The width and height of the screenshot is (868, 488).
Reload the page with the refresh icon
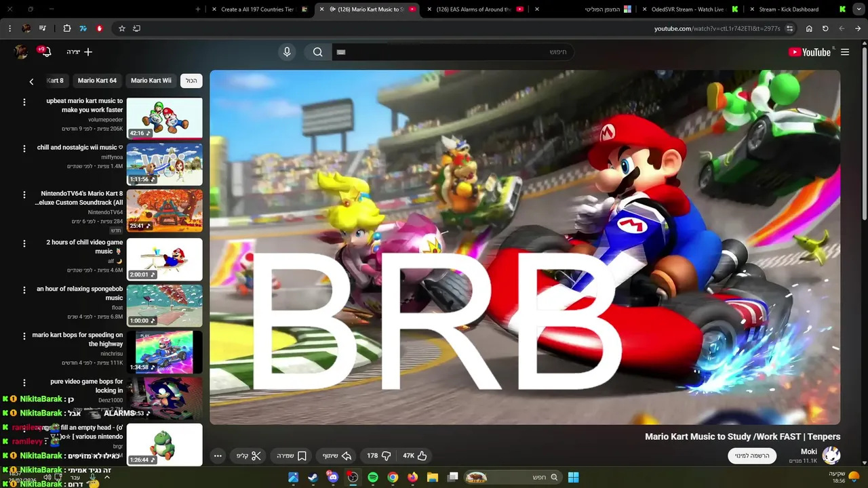[825, 28]
